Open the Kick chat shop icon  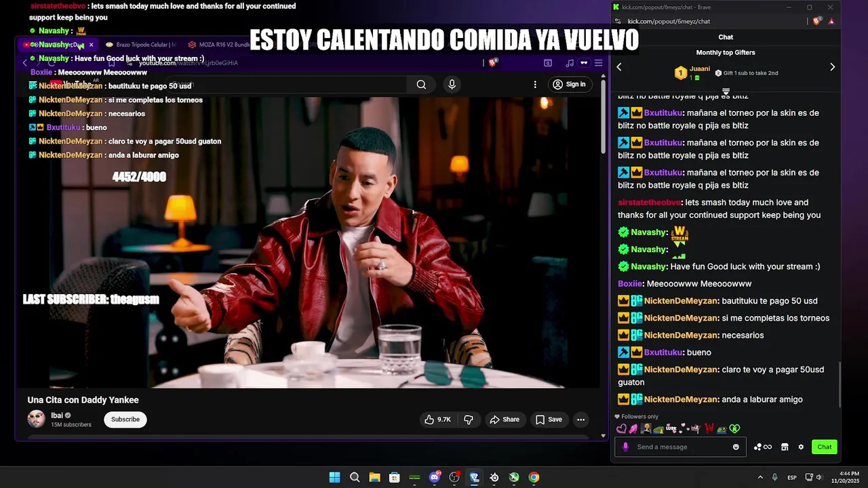click(x=785, y=447)
